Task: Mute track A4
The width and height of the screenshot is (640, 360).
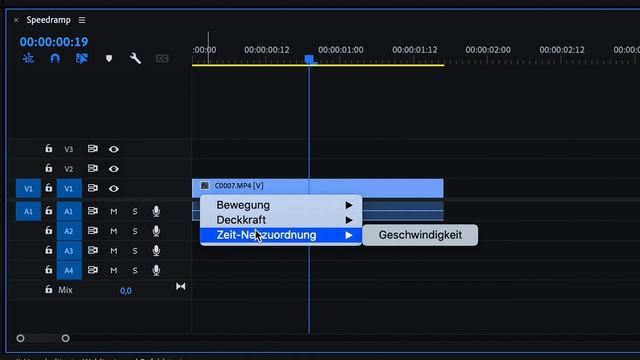Action: 113,270
